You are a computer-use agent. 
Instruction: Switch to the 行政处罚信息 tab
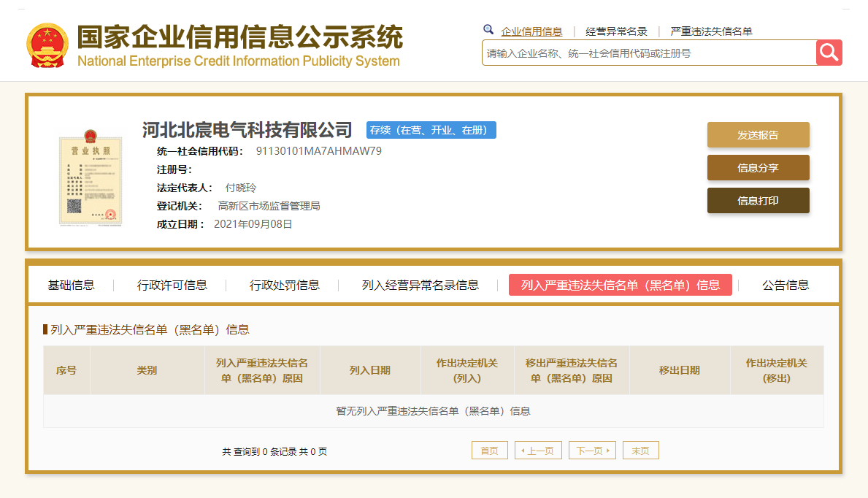285,286
